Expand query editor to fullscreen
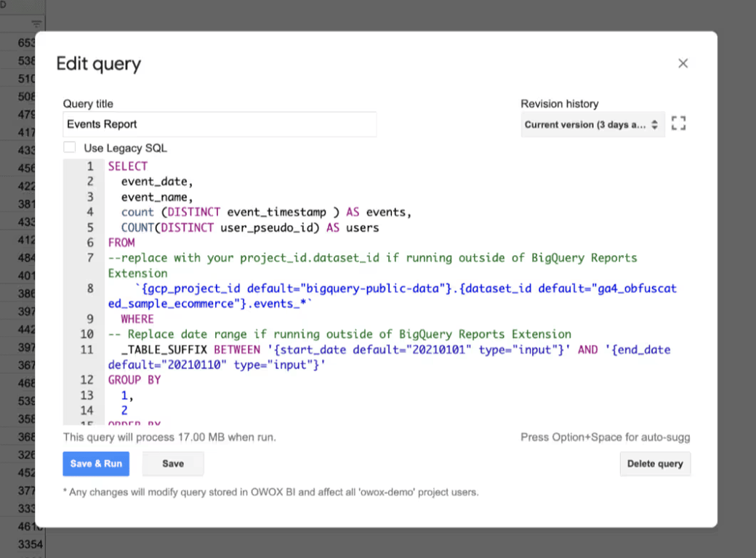The image size is (756, 558). 678,124
